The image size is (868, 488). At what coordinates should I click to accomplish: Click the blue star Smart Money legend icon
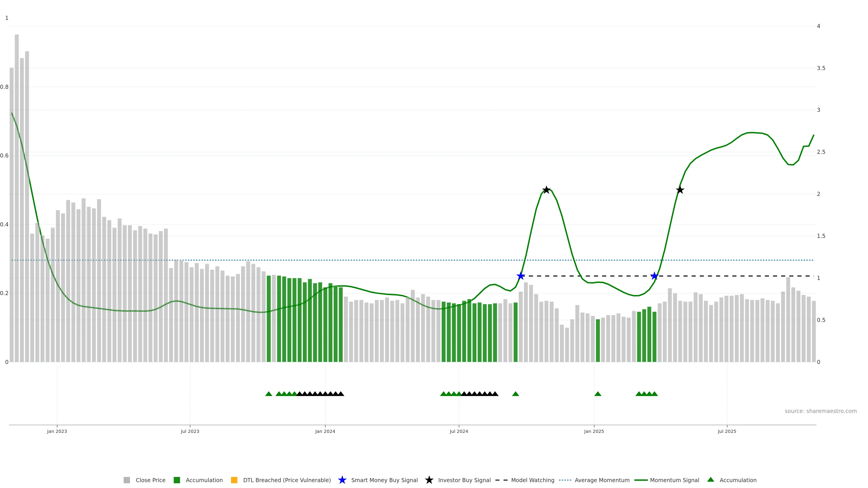pyautogui.click(x=342, y=480)
